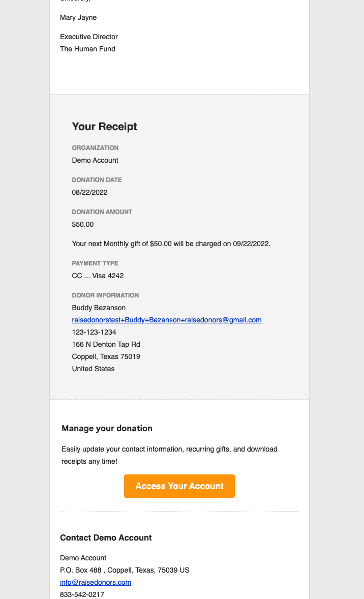
Task: Click the donation date 08/22/2022
Action: click(x=90, y=192)
